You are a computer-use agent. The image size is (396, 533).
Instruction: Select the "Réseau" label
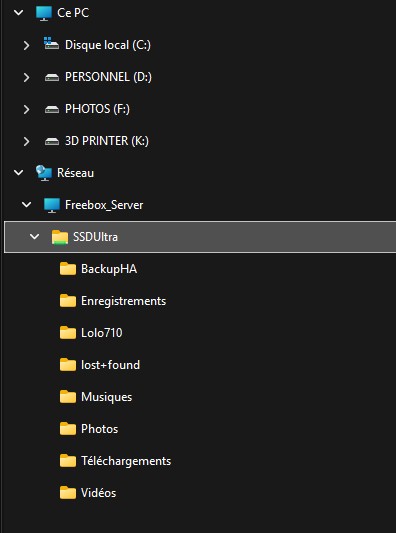(75, 173)
